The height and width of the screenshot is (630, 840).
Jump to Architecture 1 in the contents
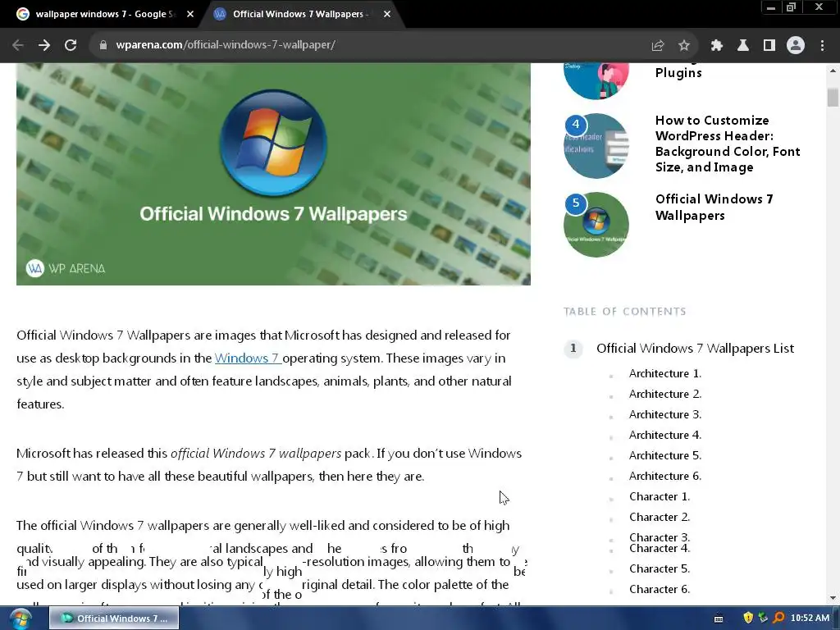tap(664, 373)
